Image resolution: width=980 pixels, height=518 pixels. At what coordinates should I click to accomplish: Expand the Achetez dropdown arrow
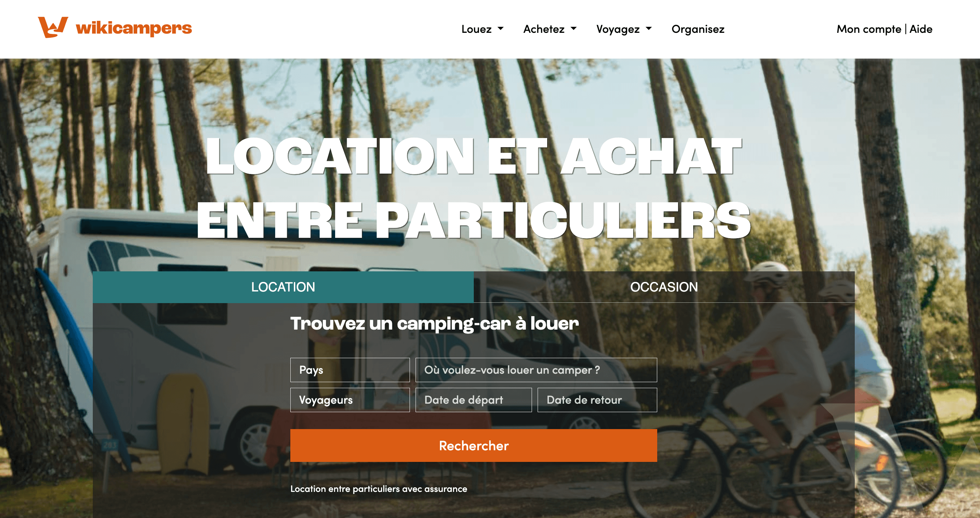574,29
